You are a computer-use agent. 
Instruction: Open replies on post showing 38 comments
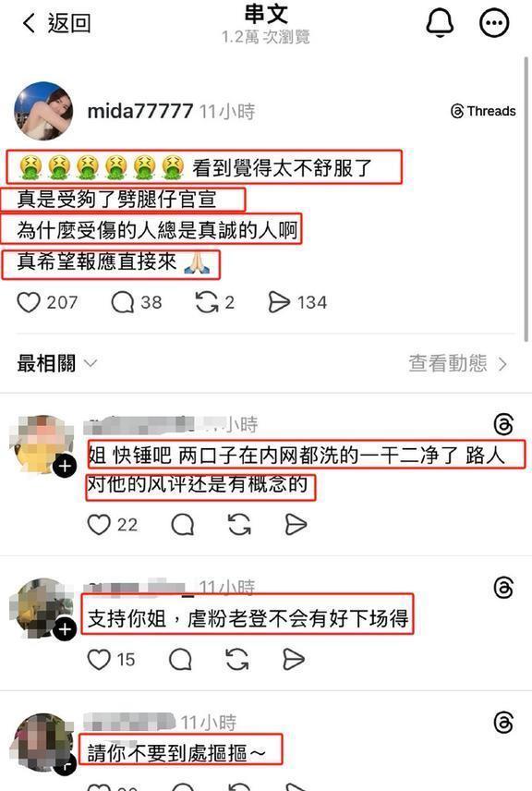(x=123, y=302)
